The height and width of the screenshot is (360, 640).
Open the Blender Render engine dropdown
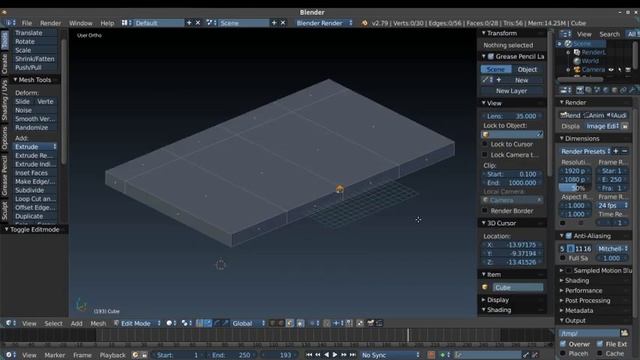click(324, 23)
